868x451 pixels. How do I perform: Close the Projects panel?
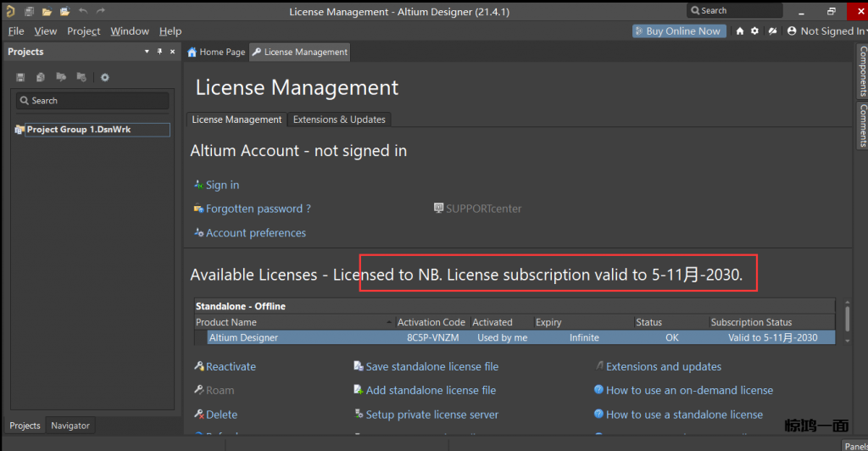[x=173, y=52]
